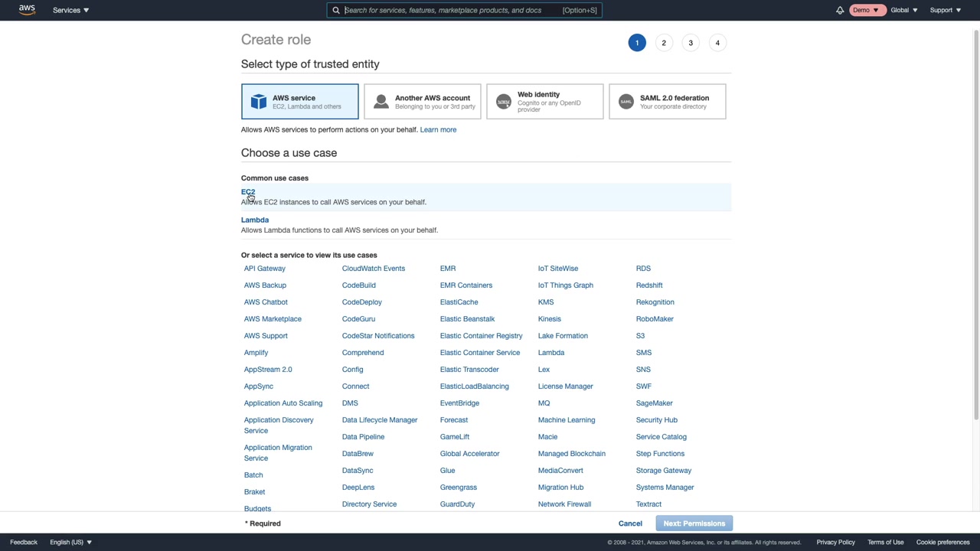Click Next: Permissions button
Image resolution: width=980 pixels, height=551 pixels.
[x=694, y=523]
